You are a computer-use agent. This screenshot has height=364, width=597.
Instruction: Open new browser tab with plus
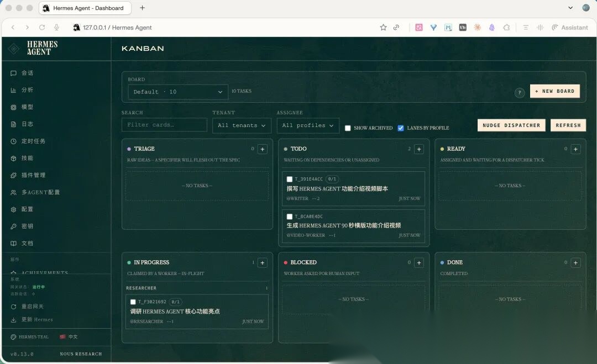click(x=142, y=8)
